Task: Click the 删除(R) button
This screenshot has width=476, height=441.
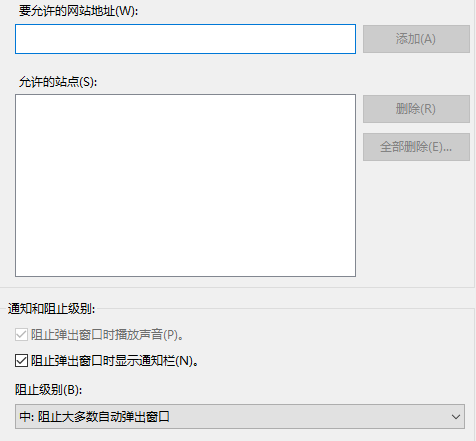Action: pos(416,109)
